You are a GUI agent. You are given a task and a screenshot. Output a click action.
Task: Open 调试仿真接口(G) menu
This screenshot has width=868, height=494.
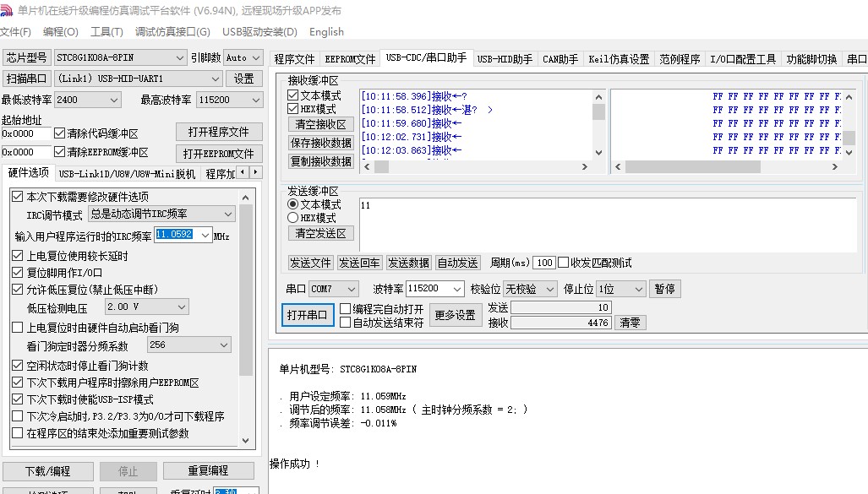point(172,32)
